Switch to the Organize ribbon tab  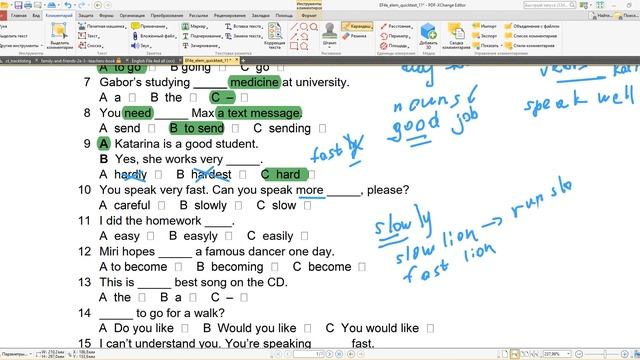132,16
